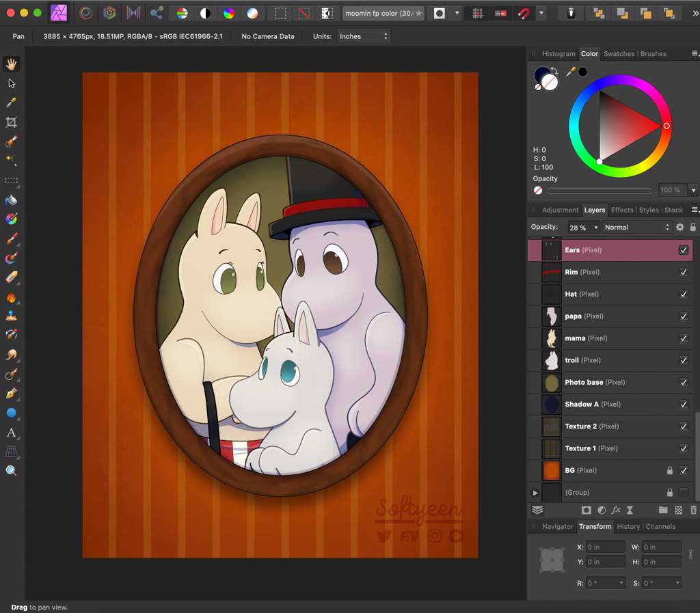Select the Pen tool

click(11, 394)
